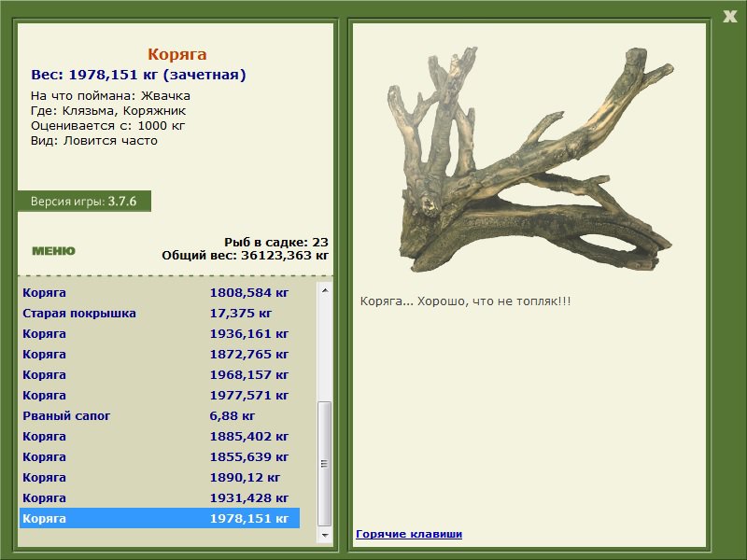Select the Коряга 1855,639 кг row

pos(160,456)
